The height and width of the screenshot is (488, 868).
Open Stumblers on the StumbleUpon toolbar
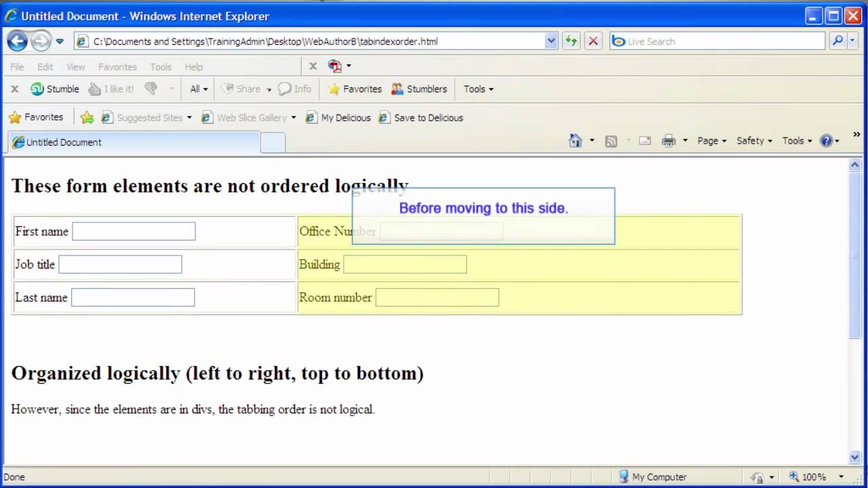point(419,89)
